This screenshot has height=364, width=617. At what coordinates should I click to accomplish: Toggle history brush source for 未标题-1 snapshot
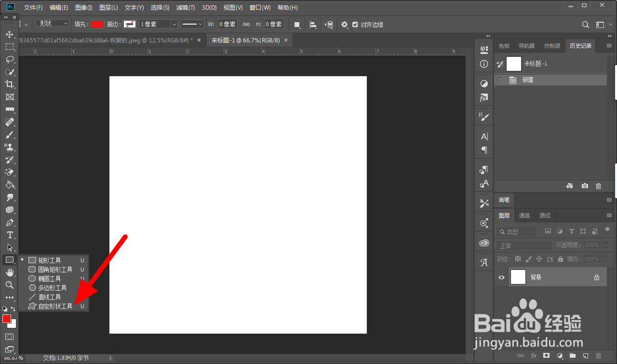[x=500, y=64]
